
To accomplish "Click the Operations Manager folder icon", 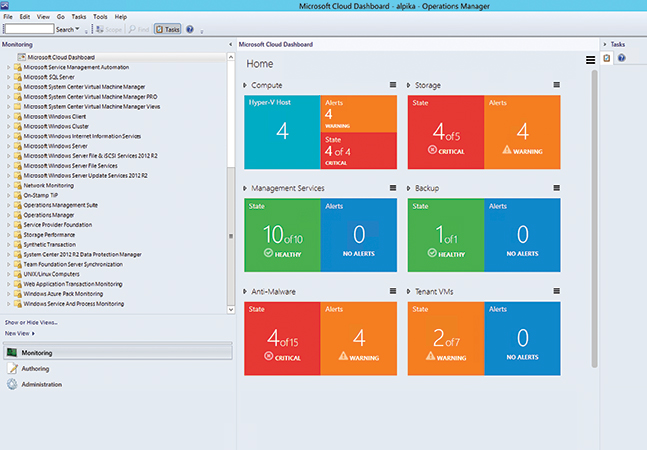I will pyautogui.click(x=18, y=215).
